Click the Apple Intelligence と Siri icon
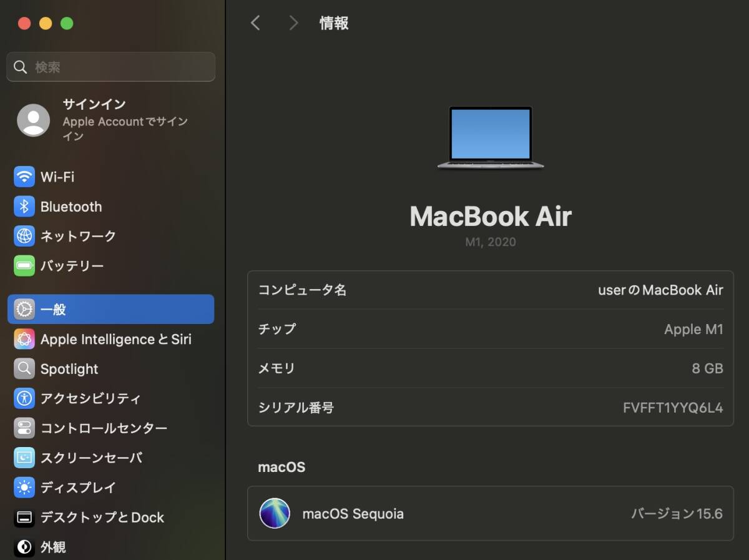 pyautogui.click(x=24, y=339)
